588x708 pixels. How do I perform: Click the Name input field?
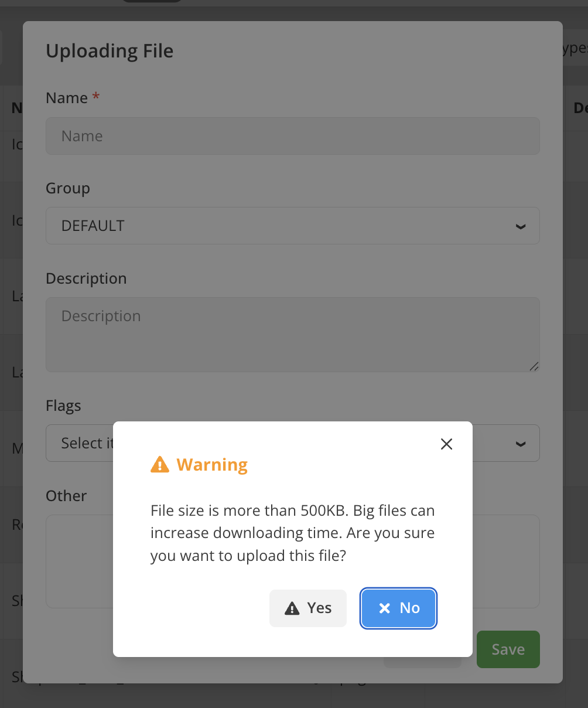coord(292,136)
